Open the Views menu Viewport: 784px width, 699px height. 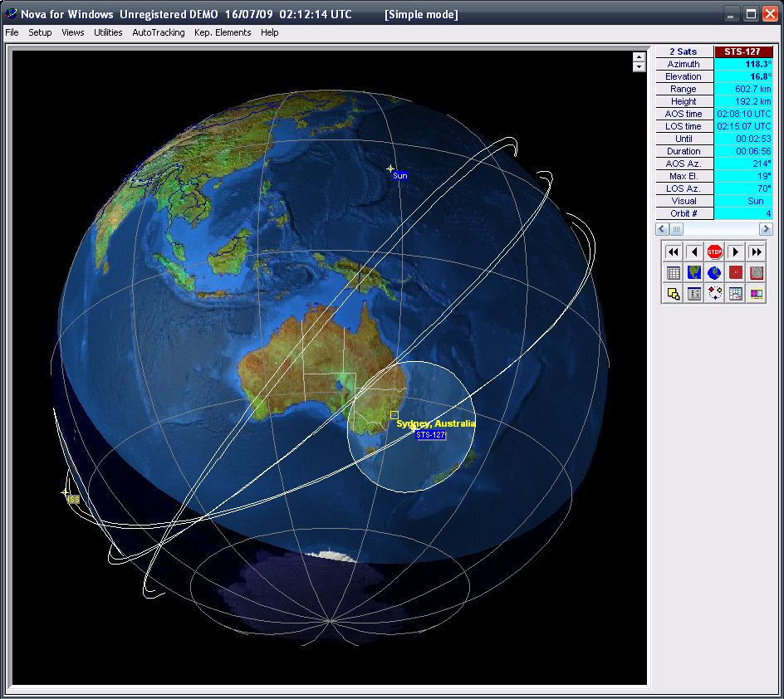(x=72, y=32)
